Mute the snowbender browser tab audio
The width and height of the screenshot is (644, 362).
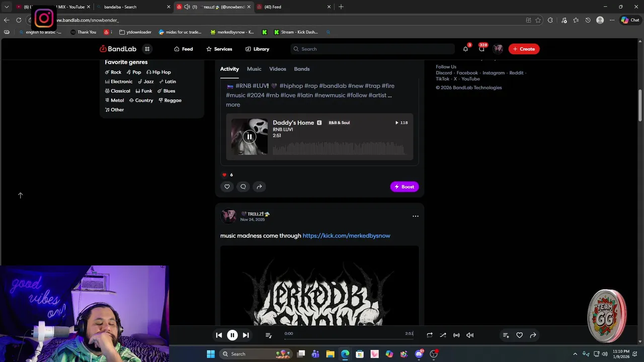[x=187, y=7]
